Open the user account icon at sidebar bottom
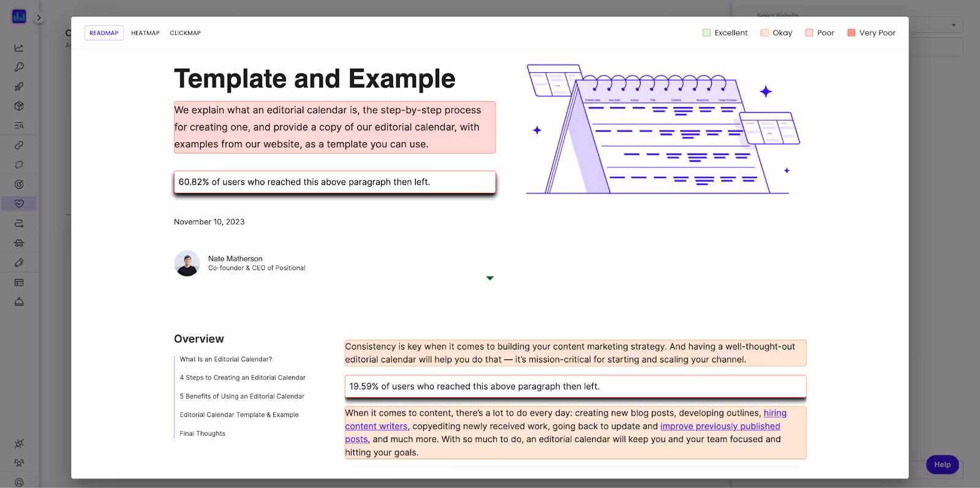Viewport: 980px width, 488px height. point(19,482)
